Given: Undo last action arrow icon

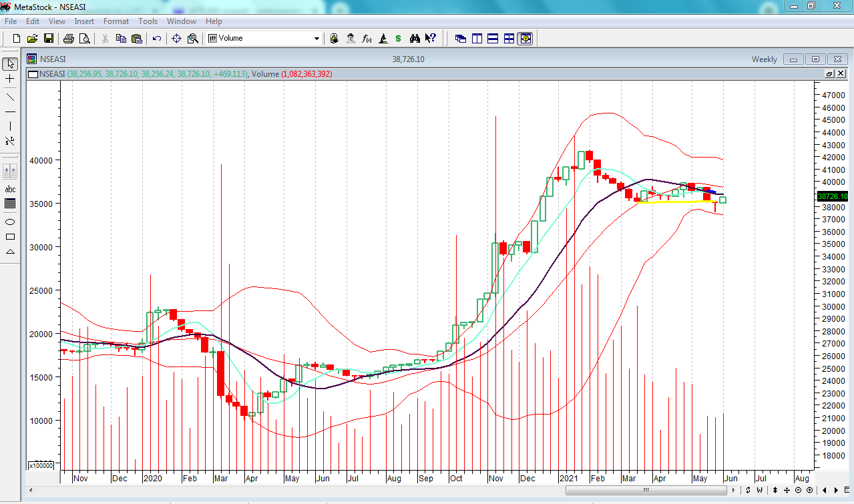Looking at the screenshot, I should click(x=157, y=38).
